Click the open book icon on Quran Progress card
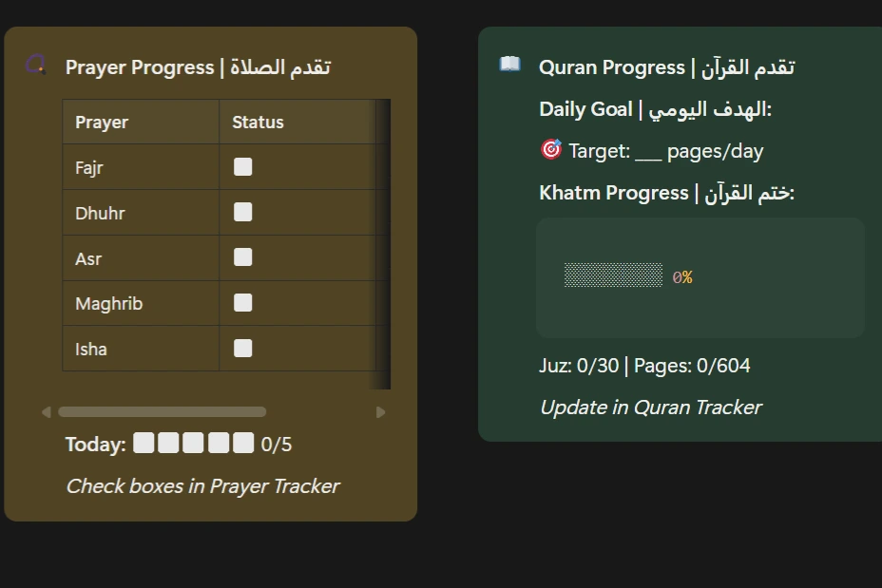This screenshot has width=882, height=588. (508, 63)
